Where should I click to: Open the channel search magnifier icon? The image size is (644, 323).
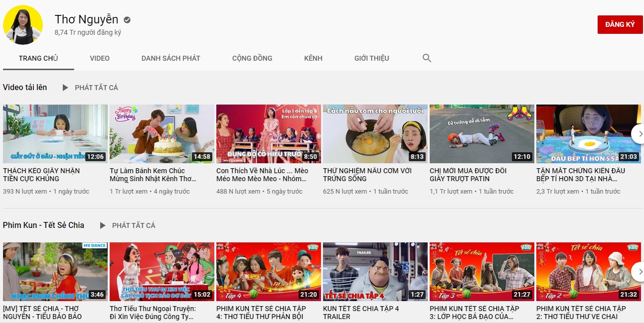point(427,58)
